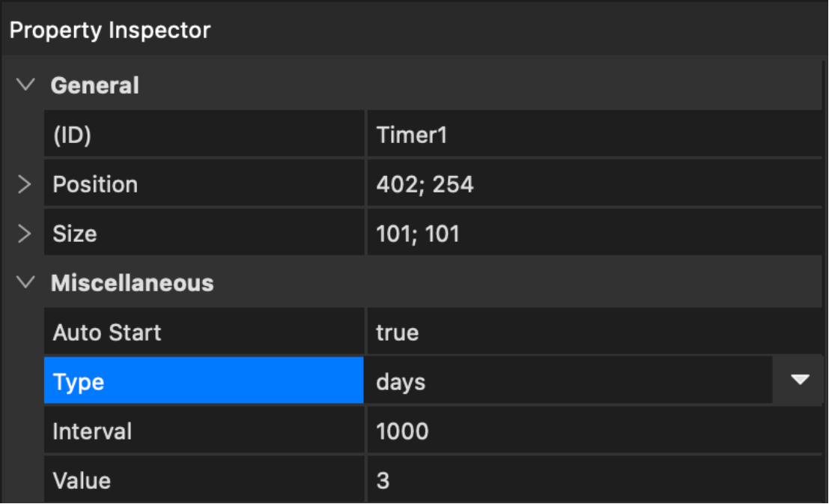This screenshot has height=504, width=829.
Task: Collapse the Miscellaneous section chevron
Action: tap(26, 282)
